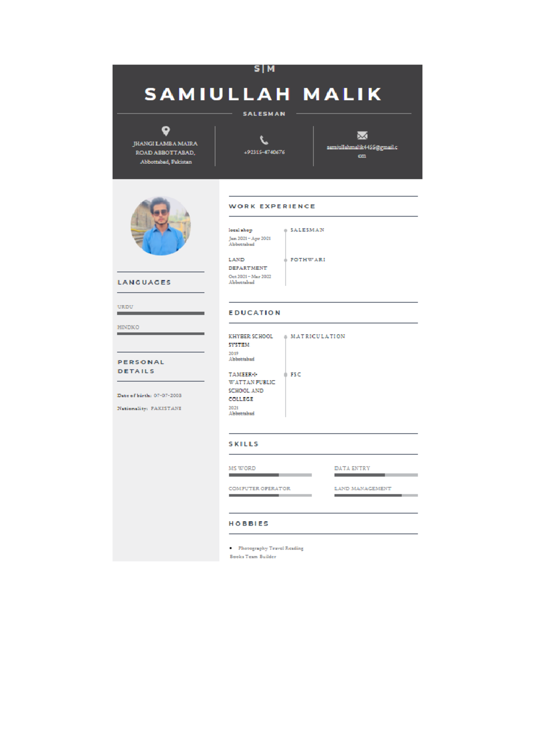Viewport: 535px width, 756px height.
Task: Select the SAMIULLAH MALIK name heading
Action: [x=264, y=94]
